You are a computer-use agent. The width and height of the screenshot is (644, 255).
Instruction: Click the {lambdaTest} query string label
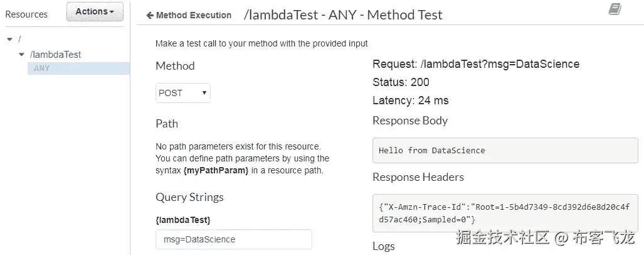(x=182, y=220)
